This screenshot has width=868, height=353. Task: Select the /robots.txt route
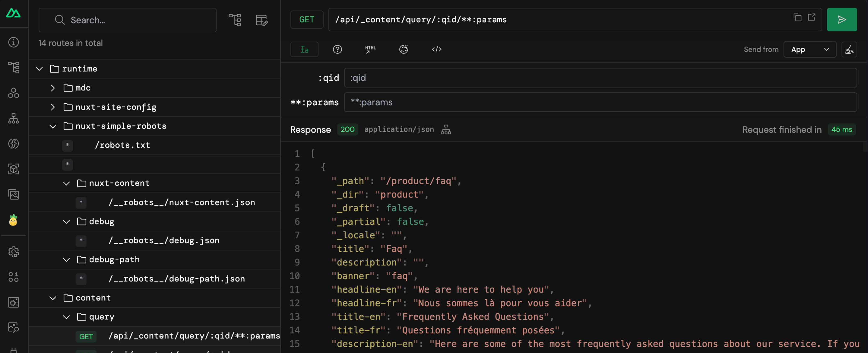point(155,145)
